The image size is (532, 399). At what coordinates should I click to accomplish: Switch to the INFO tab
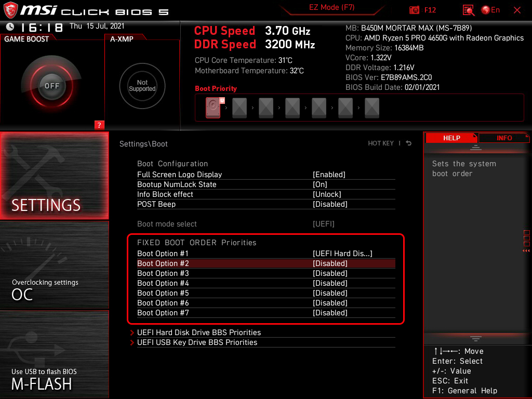coord(504,138)
